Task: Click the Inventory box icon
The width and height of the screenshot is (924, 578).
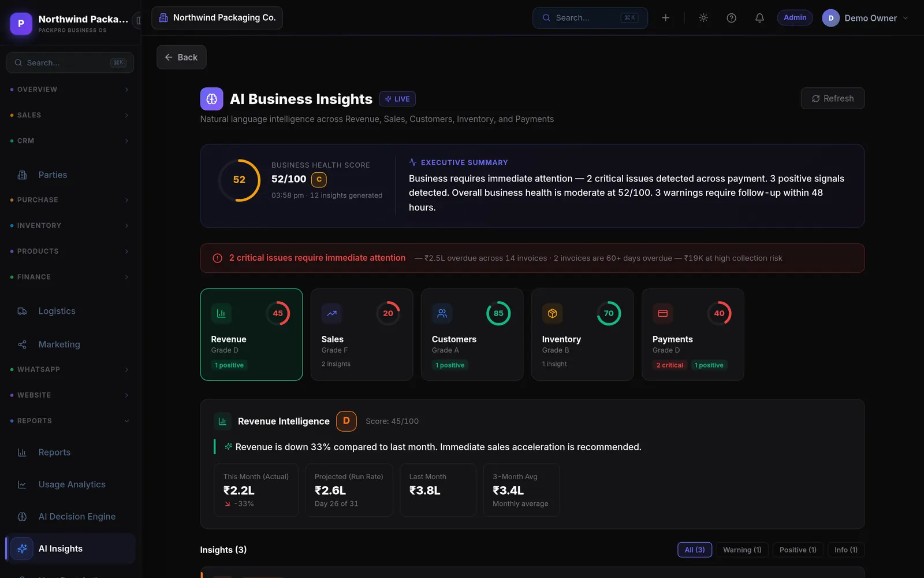Action: [x=552, y=313]
